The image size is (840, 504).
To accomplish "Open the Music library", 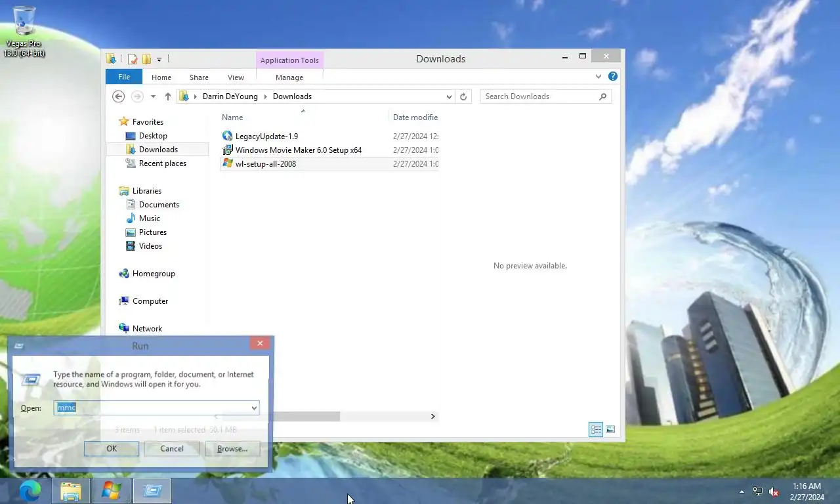I will [x=150, y=219].
